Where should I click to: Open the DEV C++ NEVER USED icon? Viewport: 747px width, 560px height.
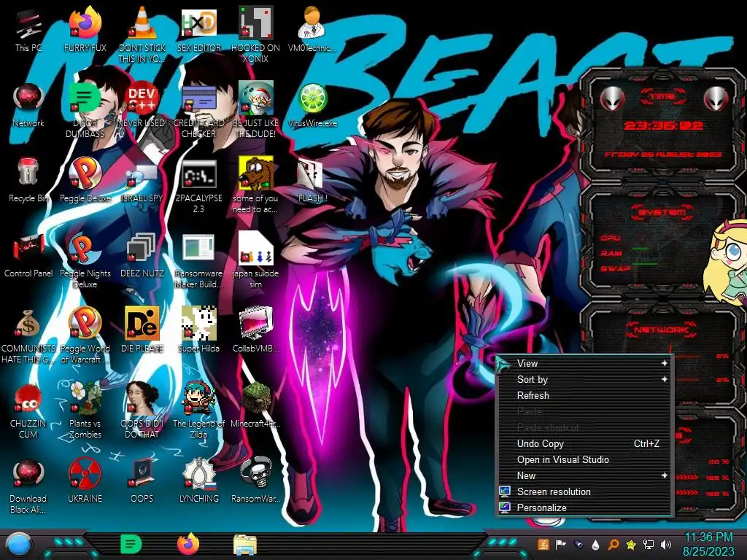coord(142,105)
